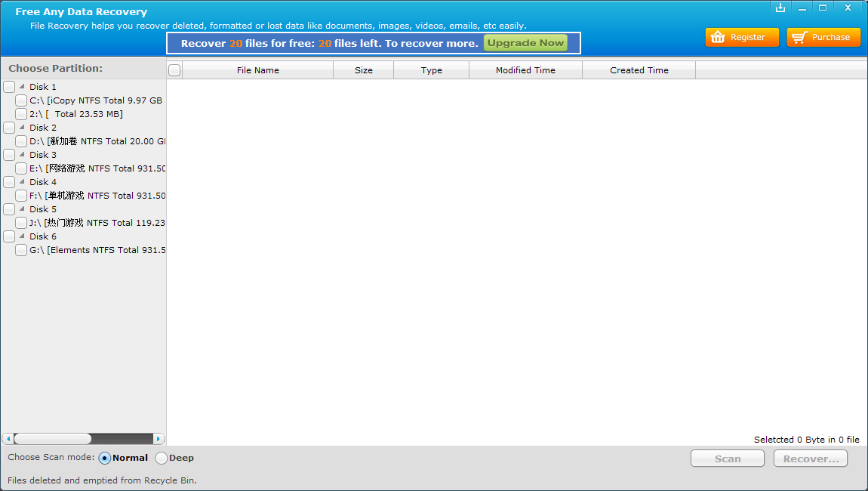Select the E:\ 网络游戏 partition checkbox
The width and height of the screenshot is (868, 491).
coord(21,168)
